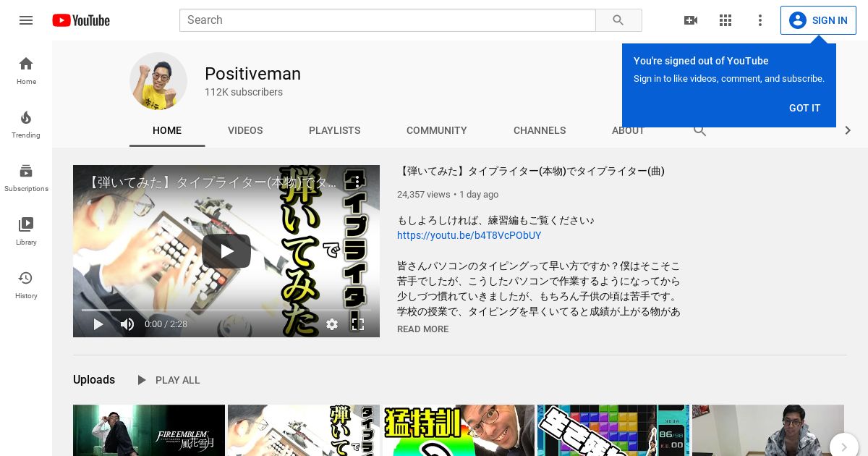Image resolution: width=868 pixels, height=456 pixels.
Task: Open the hamburger guide menu
Action: pos(26,20)
